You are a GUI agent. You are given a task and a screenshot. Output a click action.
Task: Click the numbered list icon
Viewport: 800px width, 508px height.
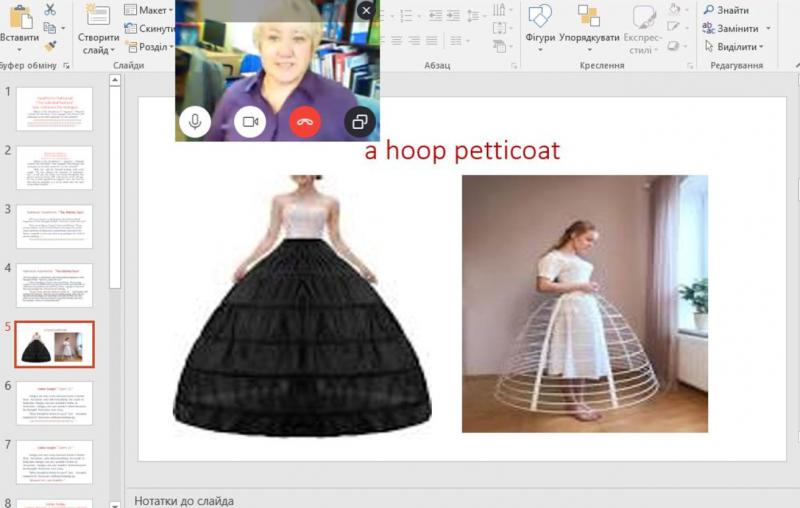pos(406,16)
